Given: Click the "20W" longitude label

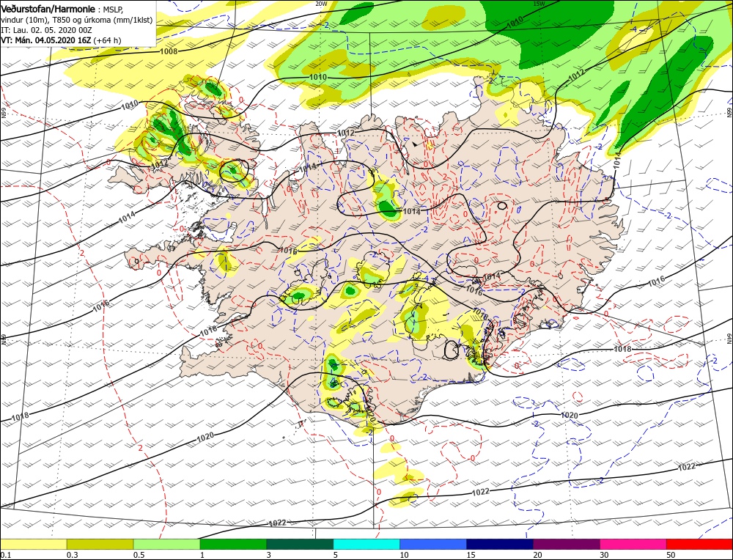Looking at the screenshot, I should [321, 3].
